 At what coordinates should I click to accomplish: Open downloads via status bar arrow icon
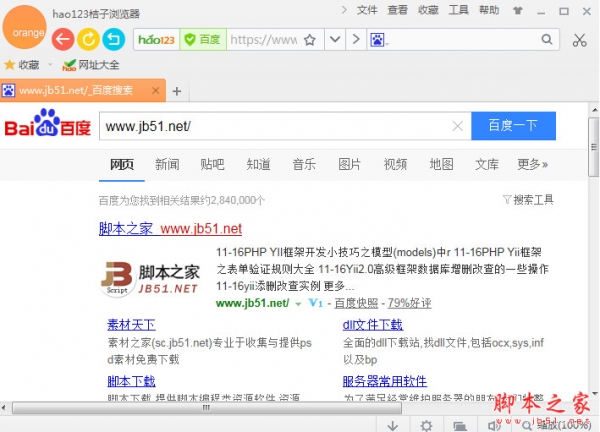point(393,425)
